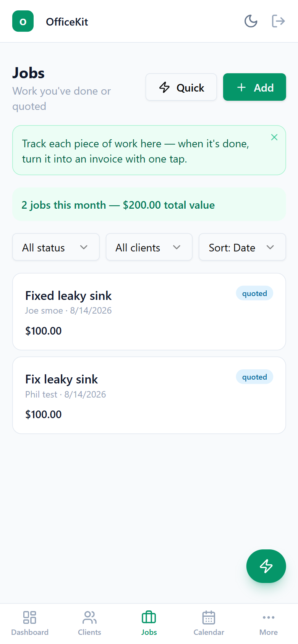Click the Quick button
Screen dimensions: 298x644
[181, 87]
